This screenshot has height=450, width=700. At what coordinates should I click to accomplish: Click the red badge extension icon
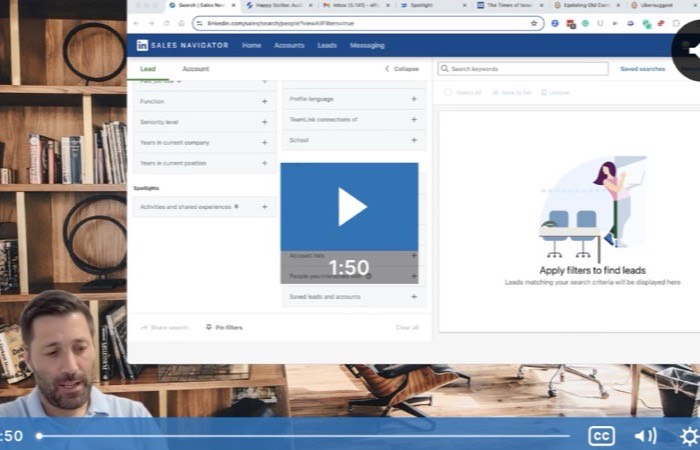point(571,24)
